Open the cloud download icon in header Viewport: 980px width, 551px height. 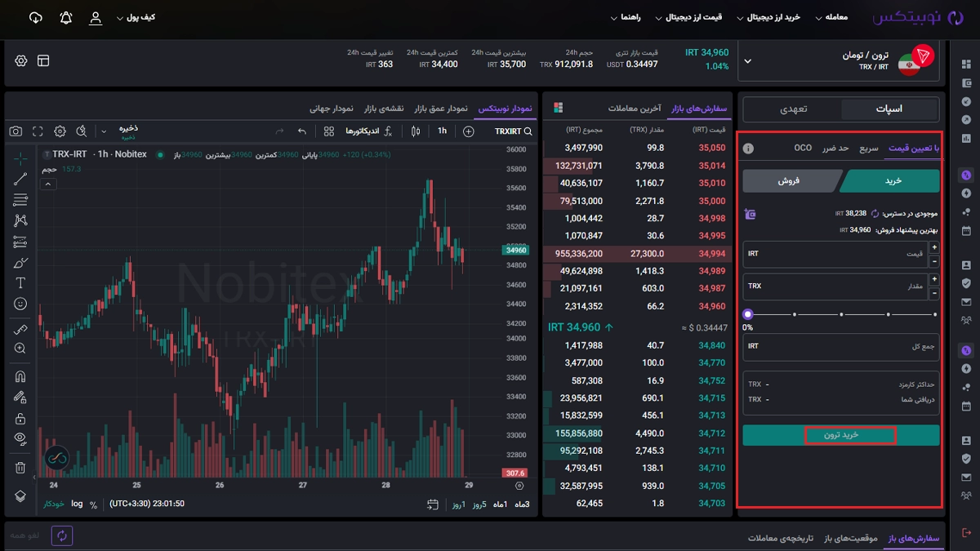35,17
